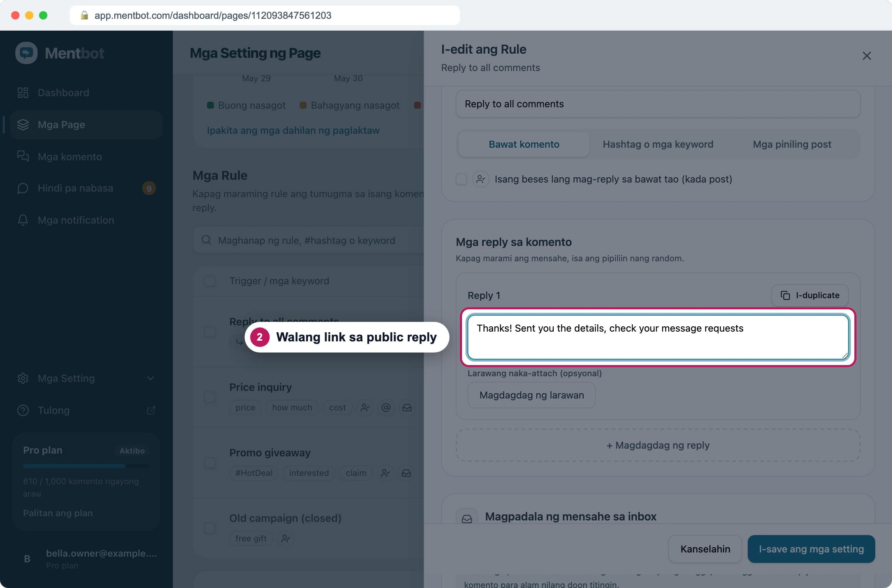This screenshot has width=892, height=588.
Task: Click the Tulong help circle icon
Action: (23, 410)
